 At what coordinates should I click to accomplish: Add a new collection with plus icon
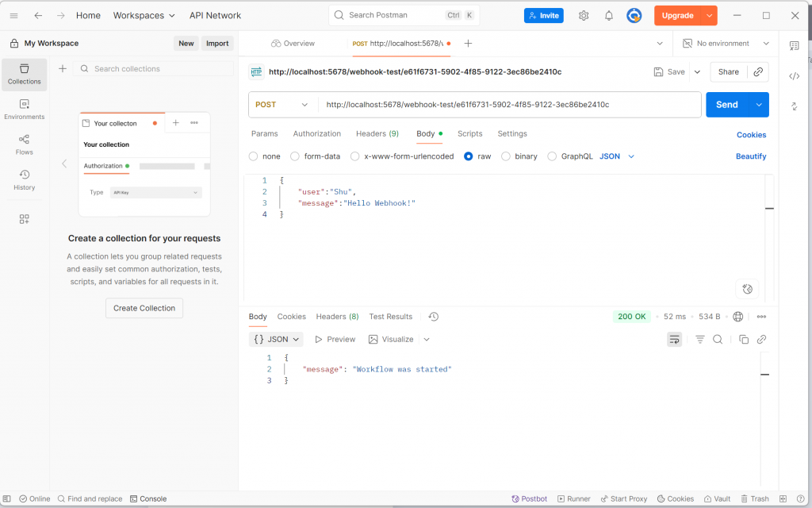coord(63,68)
